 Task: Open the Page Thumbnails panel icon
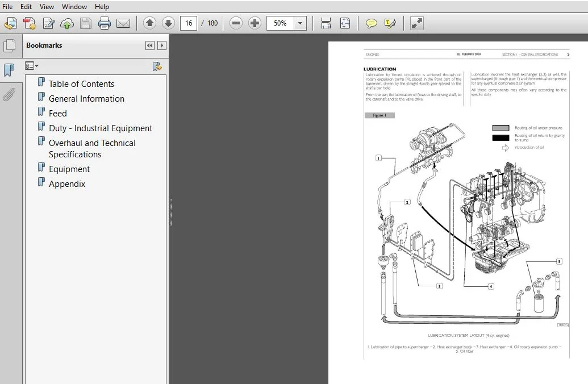[x=10, y=46]
